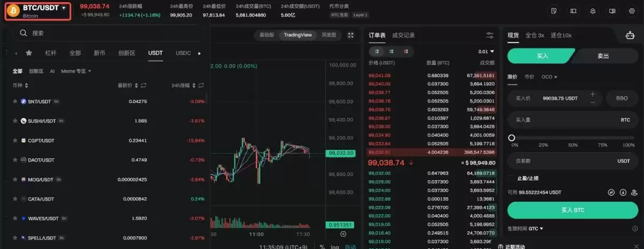This screenshot has width=644, height=249.
Task: Favorite the SNT/USDT pair star
Action: click(x=15, y=101)
